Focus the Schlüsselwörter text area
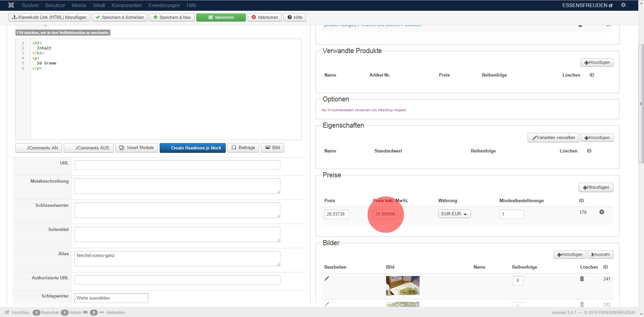644x317 pixels. tap(177, 210)
